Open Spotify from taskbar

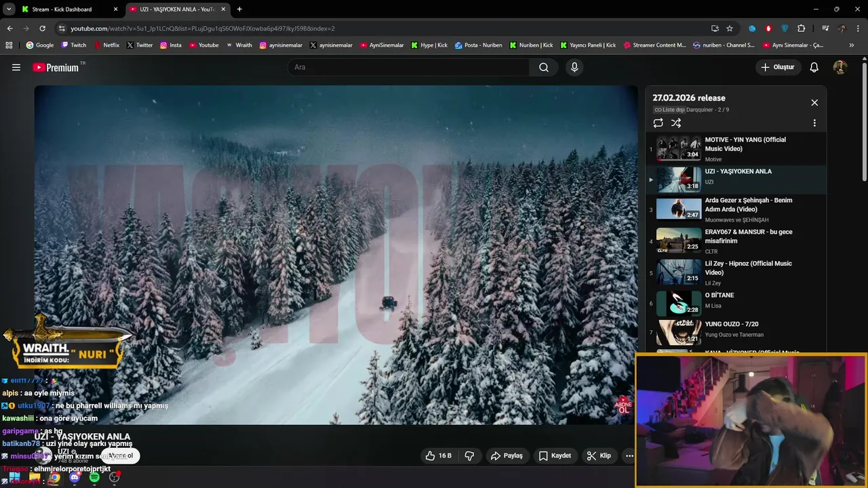tap(94, 477)
